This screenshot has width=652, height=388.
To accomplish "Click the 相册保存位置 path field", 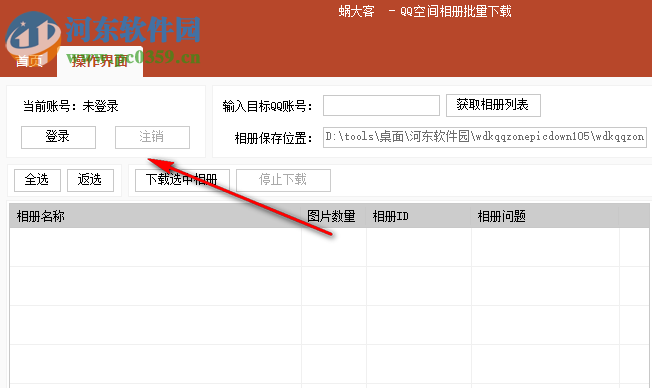I will point(485,137).
